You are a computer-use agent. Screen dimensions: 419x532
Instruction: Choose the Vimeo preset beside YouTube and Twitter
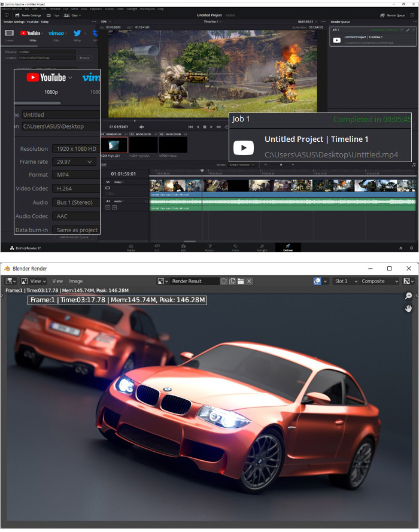point(56,34)
